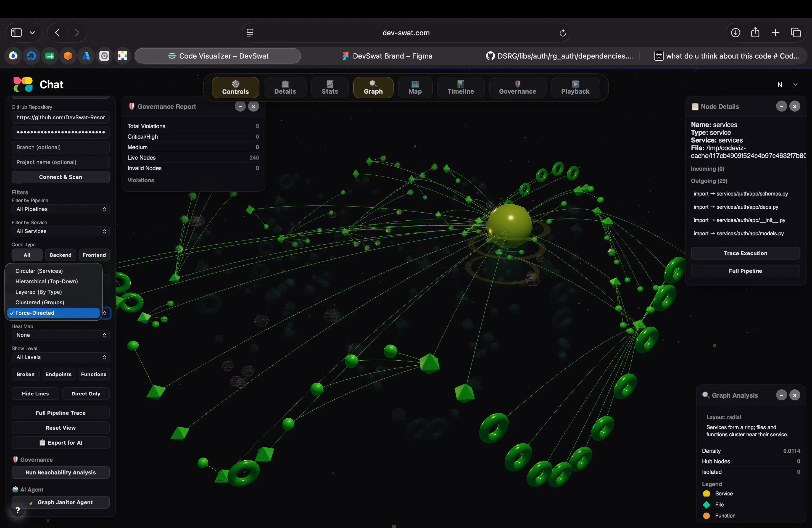Image resolution: width=812 pixels, height=528 pixels.
Task: Toggle the Governance panel button
Action: click(x=518, y=87)
